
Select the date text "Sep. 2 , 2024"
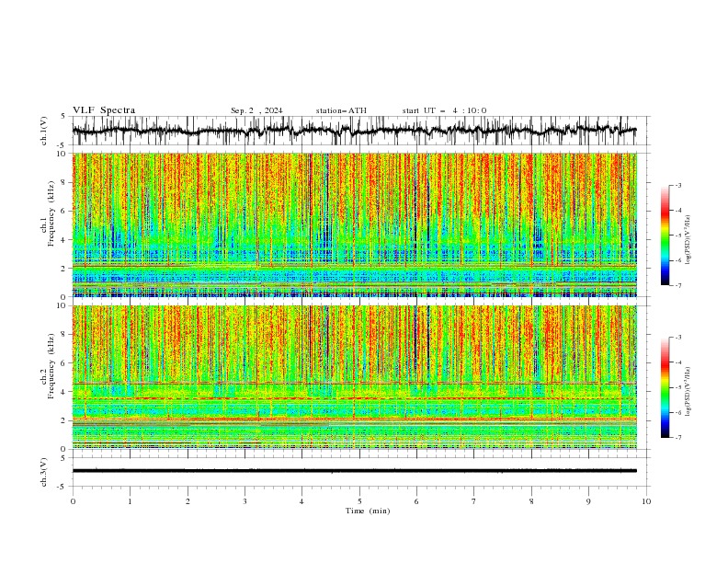[256, 110]
